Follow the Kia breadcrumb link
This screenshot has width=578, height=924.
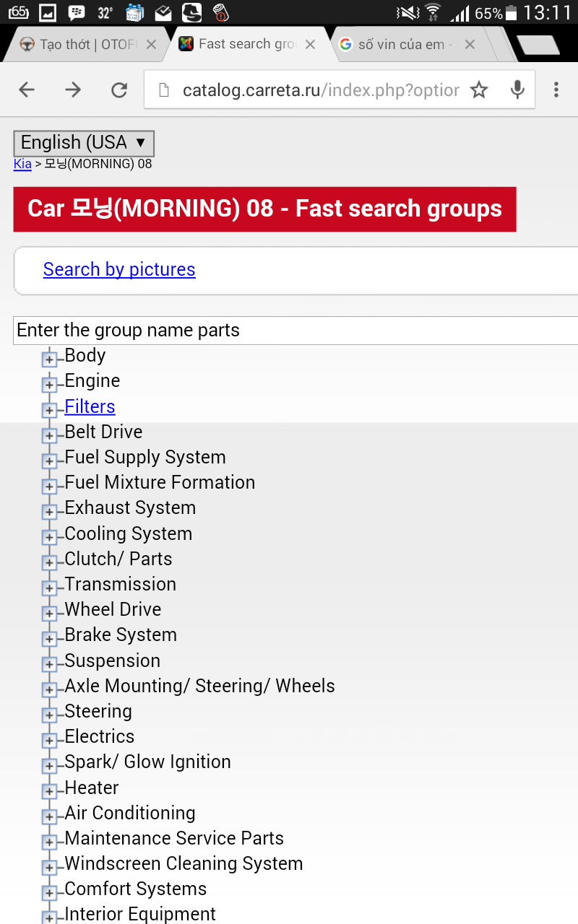(22, 164)
